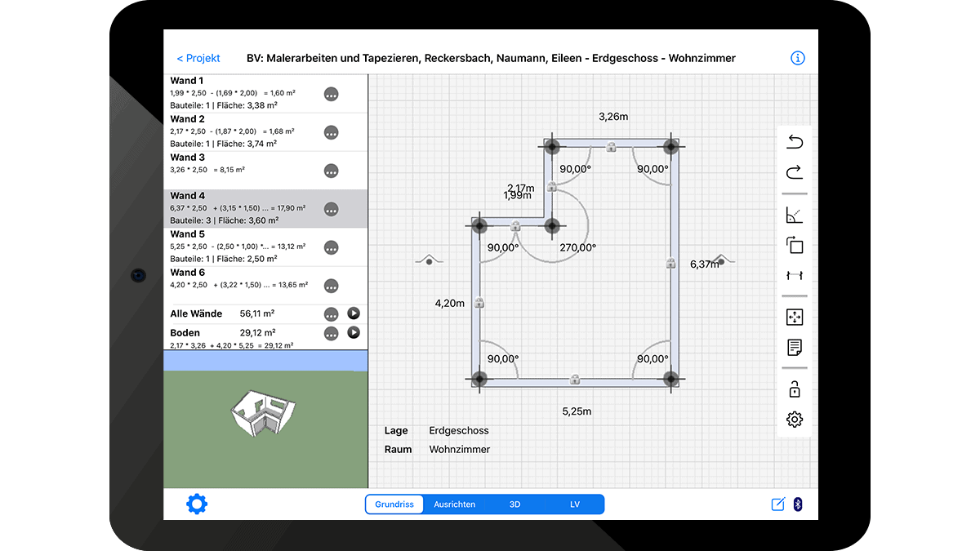Redo the last action
This screenshot has width=980, height=551.
(795, 172)
